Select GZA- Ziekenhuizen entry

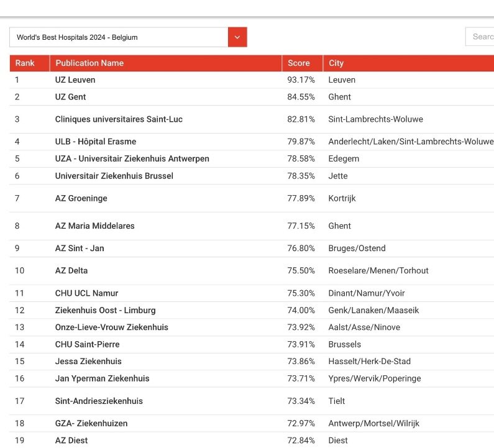91,423
